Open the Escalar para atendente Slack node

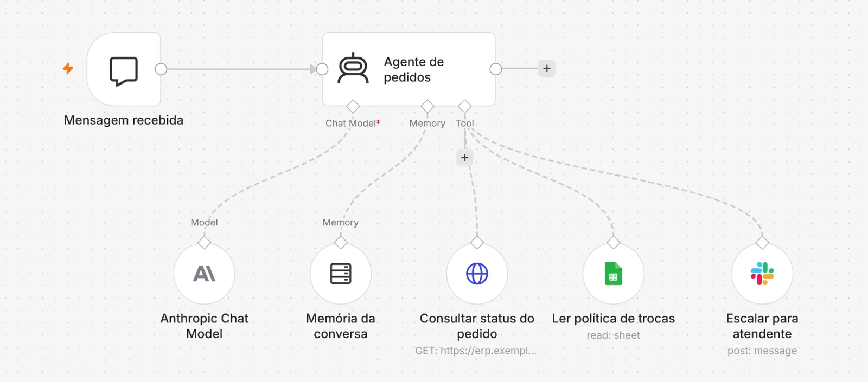(762, 274)
